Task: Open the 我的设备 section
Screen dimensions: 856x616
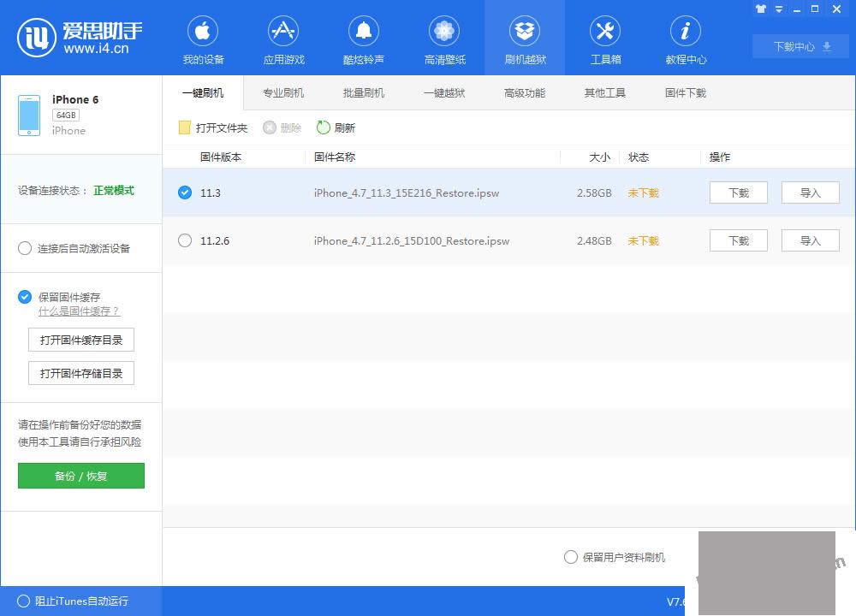Action: (x=203, y=41)
